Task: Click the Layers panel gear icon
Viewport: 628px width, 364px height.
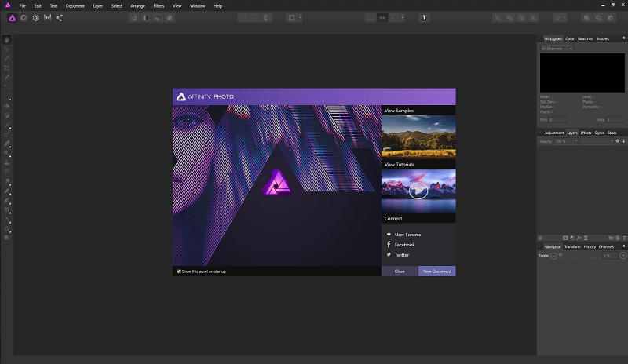Action: click(618, 141)
